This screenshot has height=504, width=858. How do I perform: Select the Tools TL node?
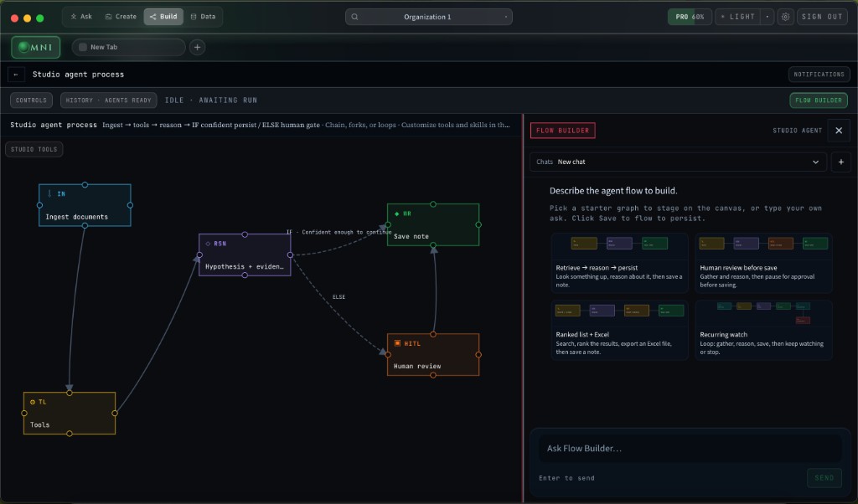click(x=70, y=414)
